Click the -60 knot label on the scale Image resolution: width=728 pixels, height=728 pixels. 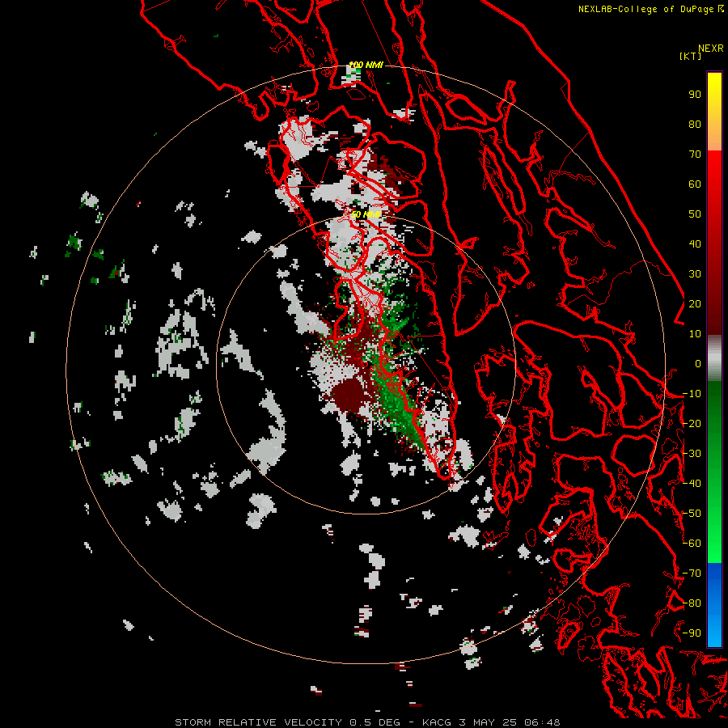pos(692,544)
